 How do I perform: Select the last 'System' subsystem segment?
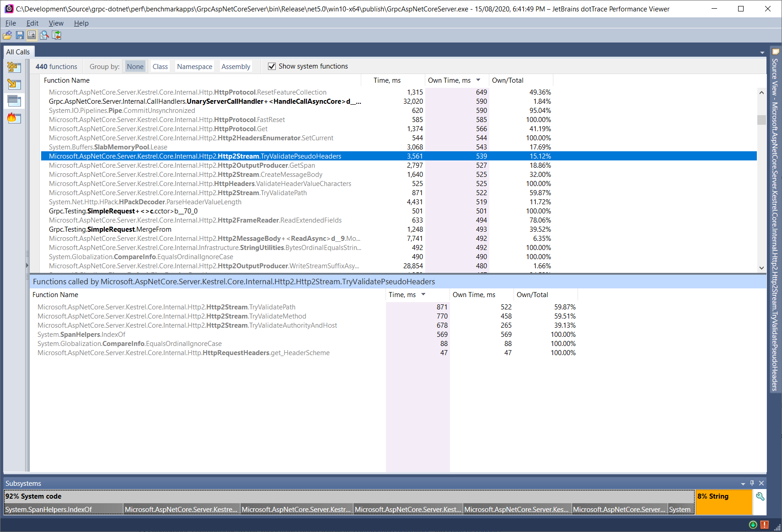680,509
